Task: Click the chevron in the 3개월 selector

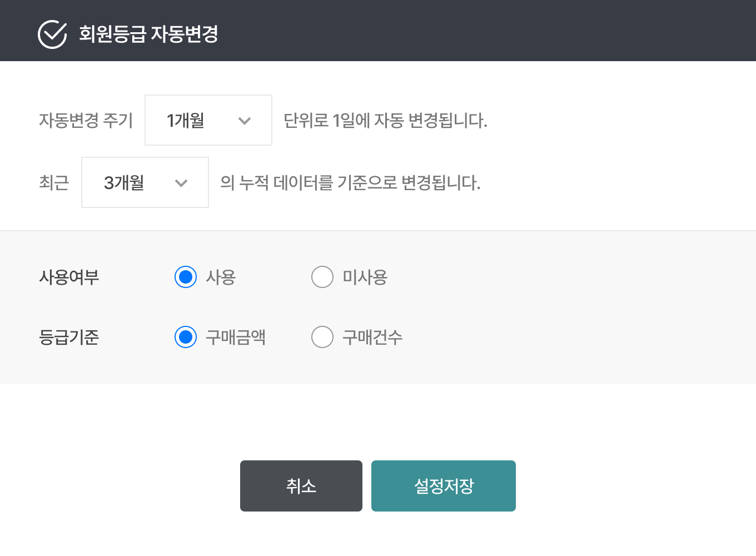Action: (181, 182)
